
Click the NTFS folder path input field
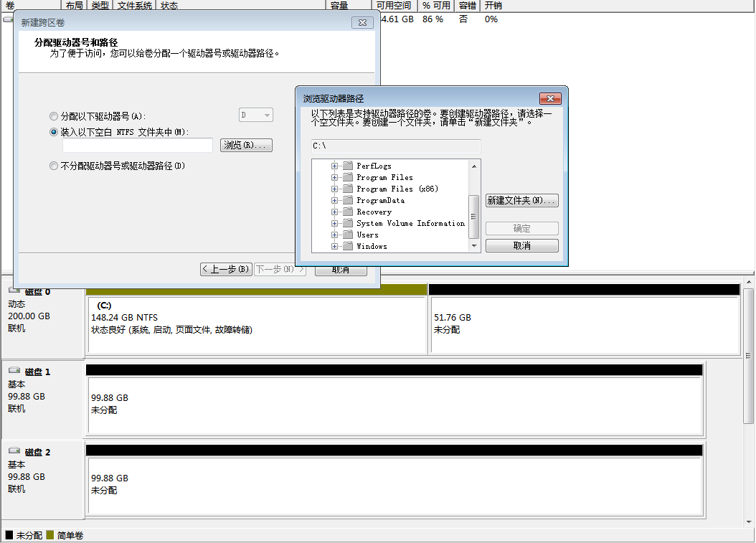(x=138, y=145)
